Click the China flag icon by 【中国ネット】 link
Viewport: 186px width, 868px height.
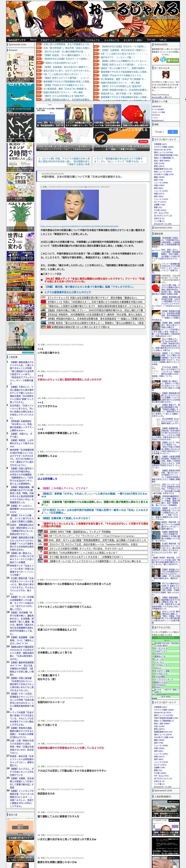pyautogui.click(x=44, y=302)
